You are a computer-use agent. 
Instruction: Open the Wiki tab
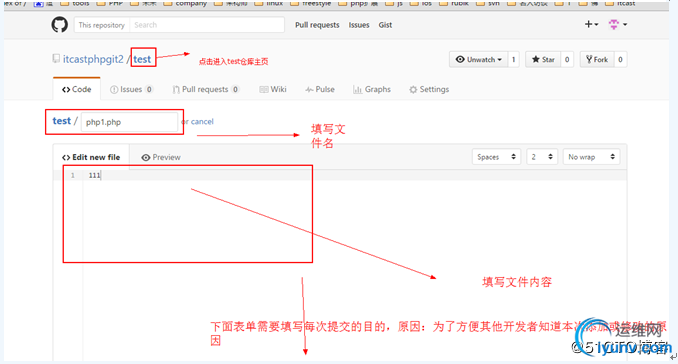273,89
